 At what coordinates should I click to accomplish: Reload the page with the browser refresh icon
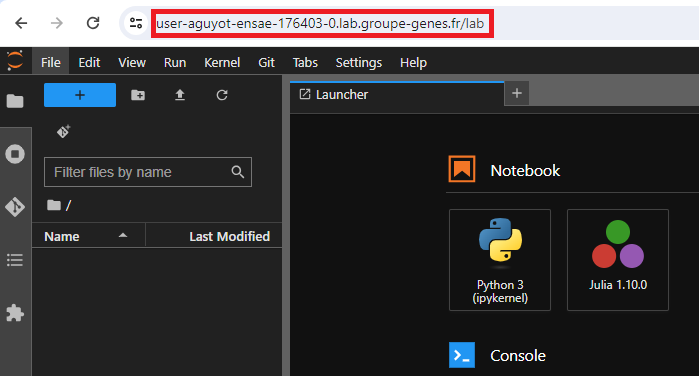(93, 23)
